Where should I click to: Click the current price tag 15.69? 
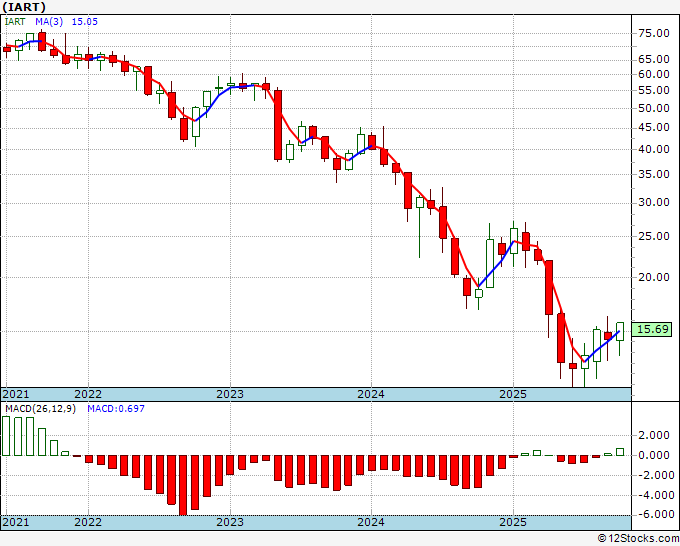652,329
